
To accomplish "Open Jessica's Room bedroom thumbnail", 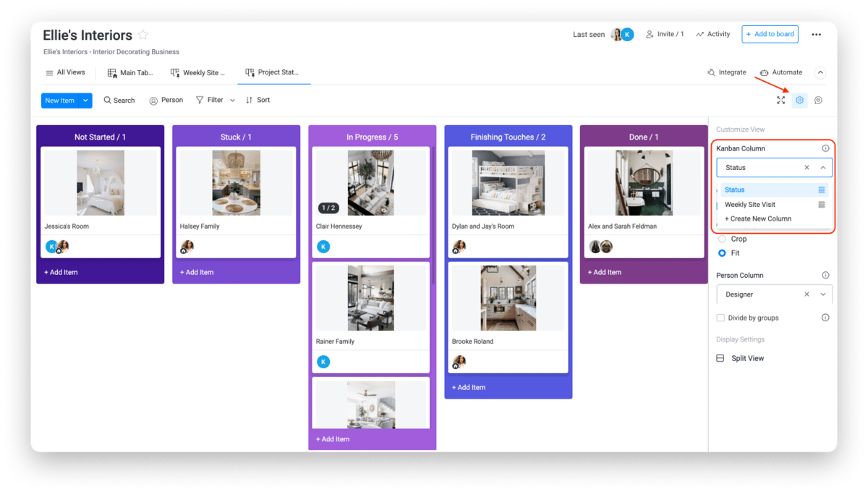I will pos(101,183).
